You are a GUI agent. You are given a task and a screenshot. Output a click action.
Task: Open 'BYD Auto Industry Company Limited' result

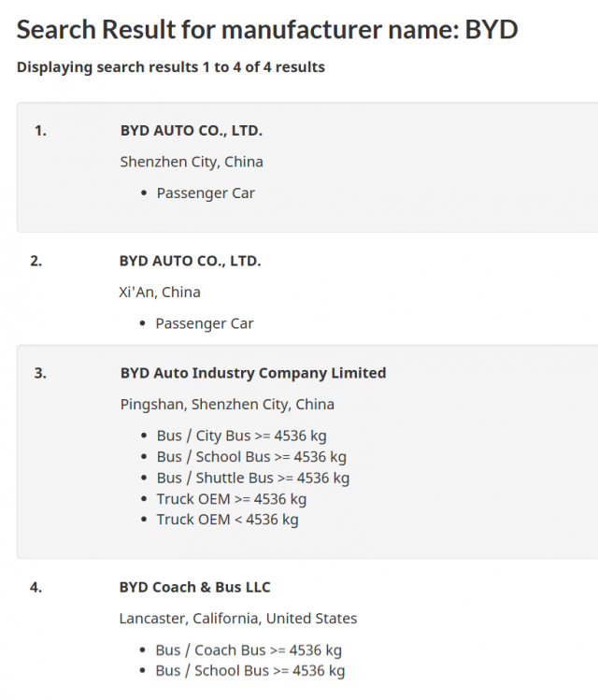pos(253,373)
